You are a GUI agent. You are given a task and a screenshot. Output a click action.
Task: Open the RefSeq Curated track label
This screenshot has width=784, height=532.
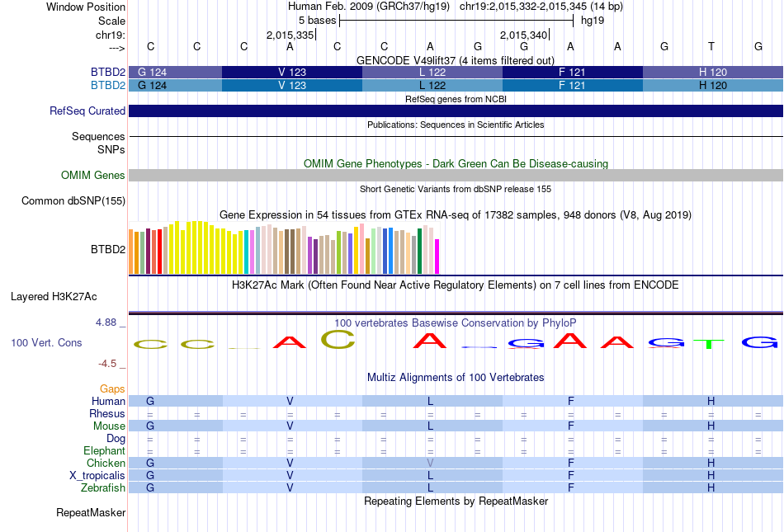coord(87,111)
